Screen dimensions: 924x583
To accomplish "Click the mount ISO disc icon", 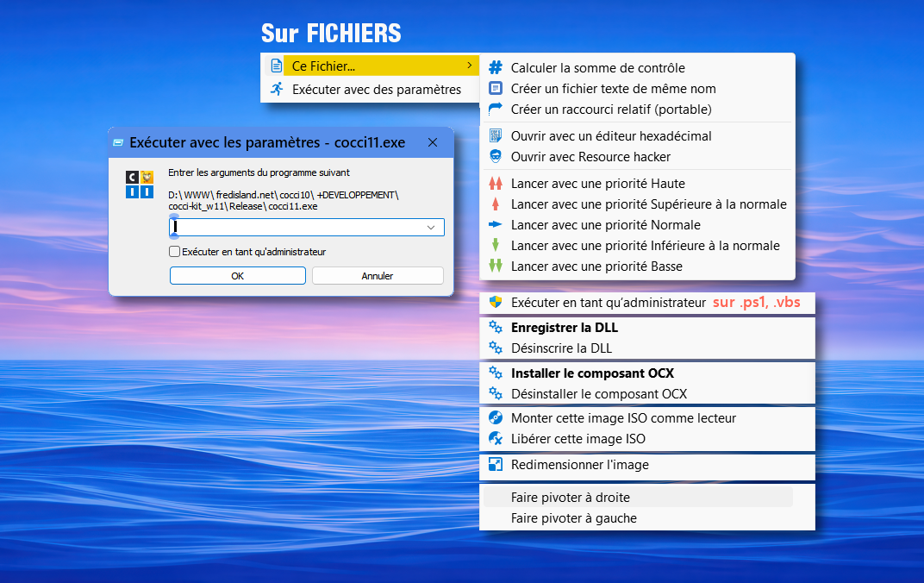I will 496,417.
